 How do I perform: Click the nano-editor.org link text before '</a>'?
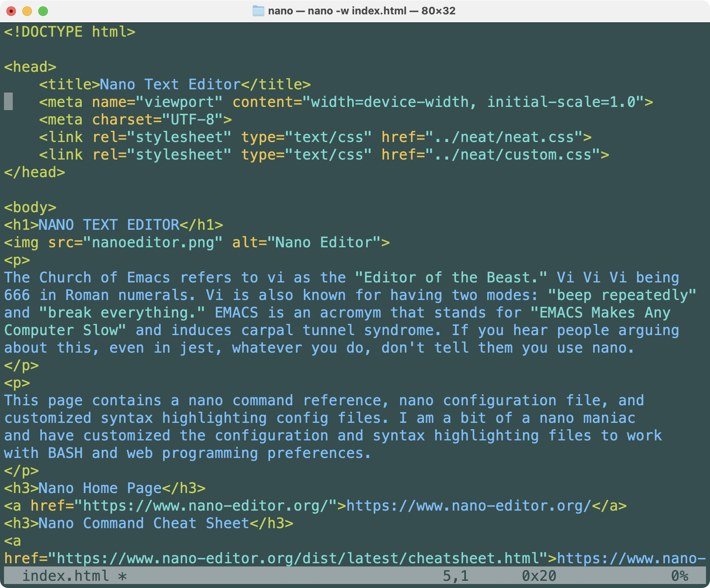point(469,506)
